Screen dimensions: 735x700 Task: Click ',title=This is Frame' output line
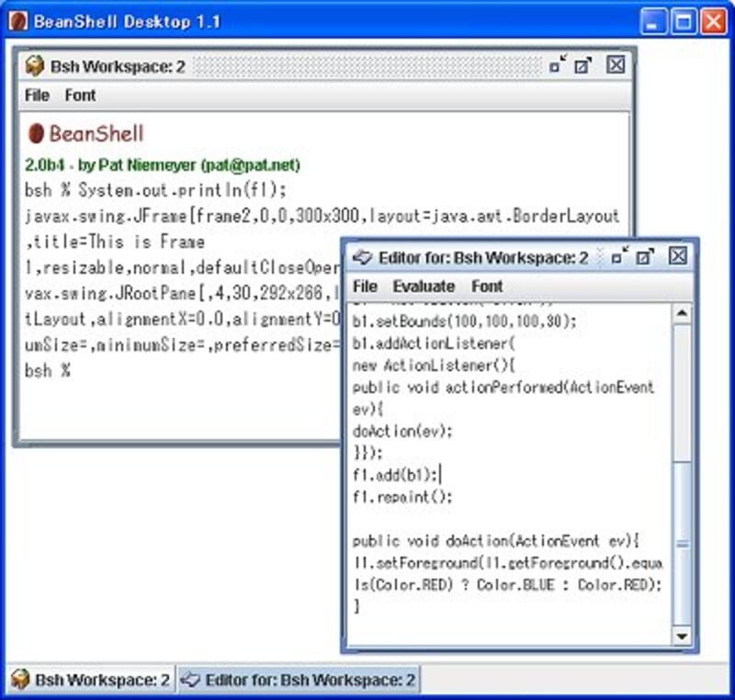(x=115, y=242)
